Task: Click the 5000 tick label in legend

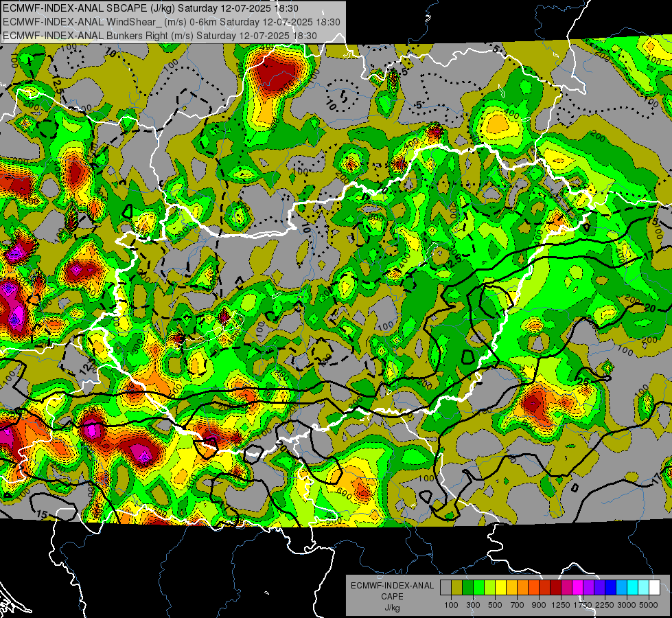Action: pyautogui.click(x=649, y=605)
